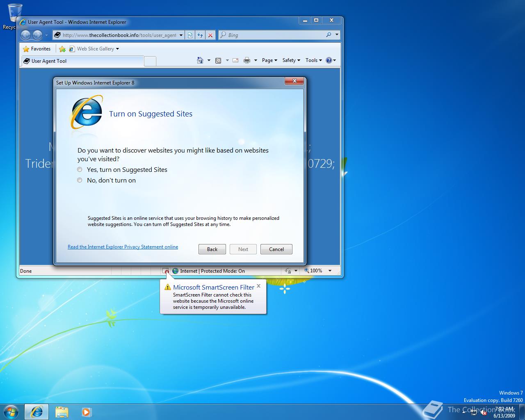Open a new blank tab

[151, 61]
